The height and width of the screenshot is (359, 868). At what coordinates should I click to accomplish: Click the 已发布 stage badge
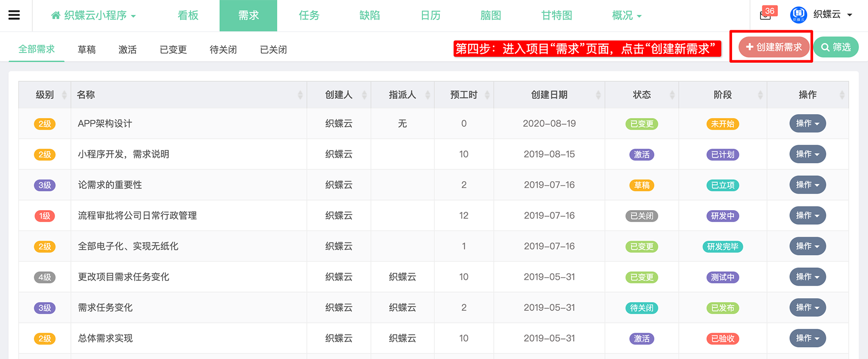point(722,308)
